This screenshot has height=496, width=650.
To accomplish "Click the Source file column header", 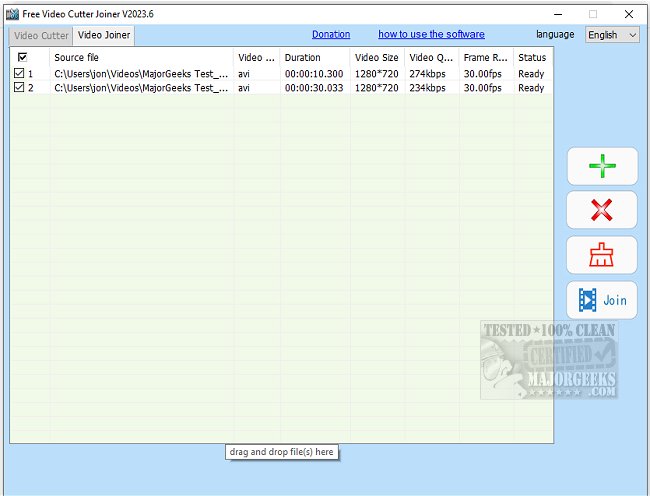I will (x=141, y=57).
